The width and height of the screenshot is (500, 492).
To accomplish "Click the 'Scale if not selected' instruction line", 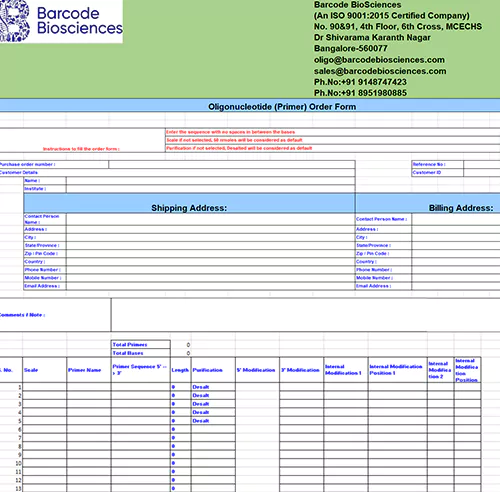I will (234, 140).
